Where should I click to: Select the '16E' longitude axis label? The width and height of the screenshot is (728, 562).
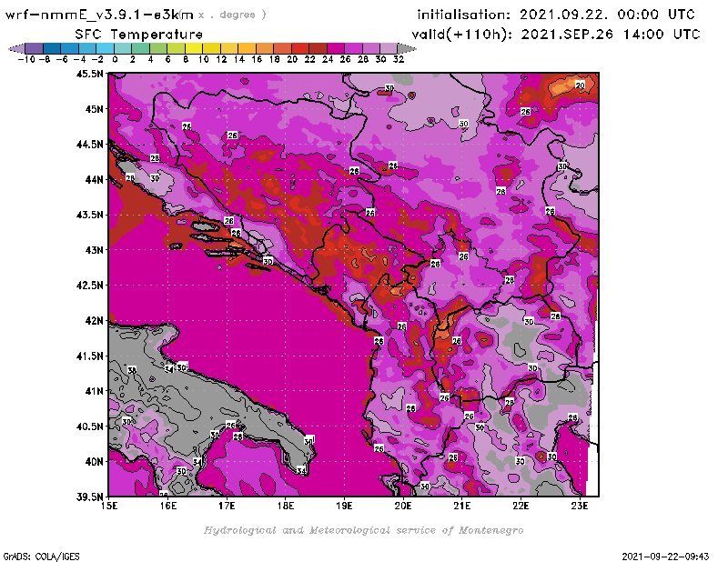pos(168,506)
